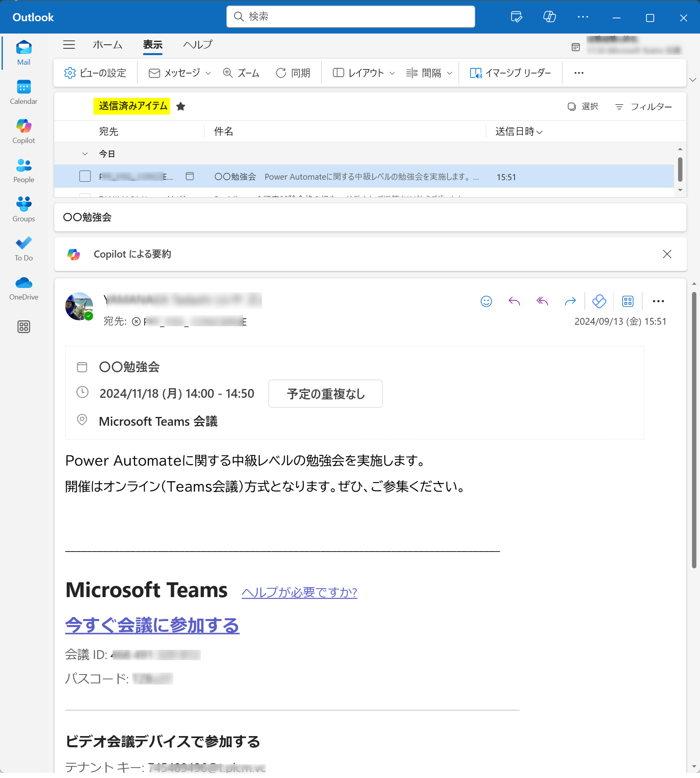This screenshot has width=700, height=778.
Task: Click the 検索 search box
Action: (351, 17)
